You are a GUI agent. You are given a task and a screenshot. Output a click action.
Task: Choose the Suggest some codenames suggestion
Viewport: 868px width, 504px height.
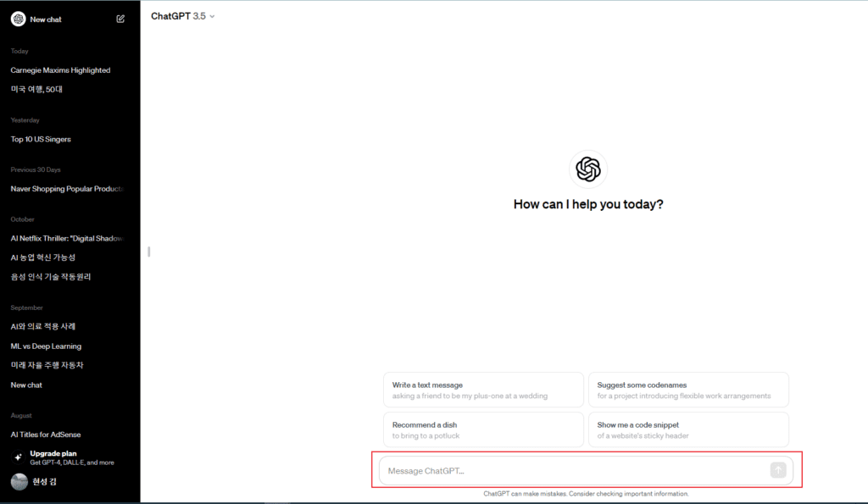point(687,390)
